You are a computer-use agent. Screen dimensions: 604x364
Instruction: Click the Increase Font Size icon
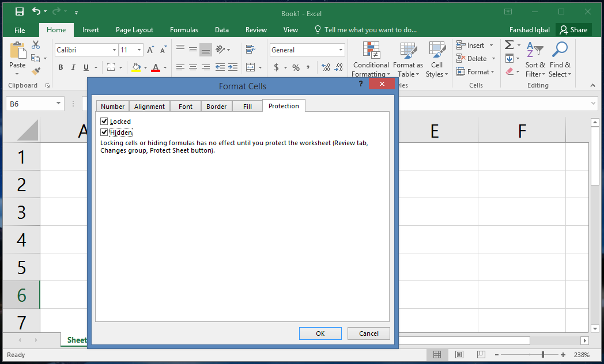[149, 50]
